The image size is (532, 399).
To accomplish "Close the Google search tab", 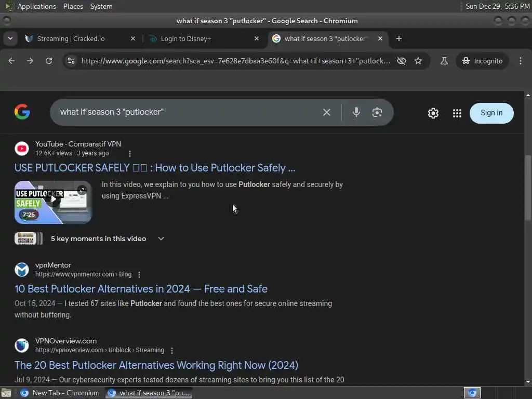I will click(380, 38).
